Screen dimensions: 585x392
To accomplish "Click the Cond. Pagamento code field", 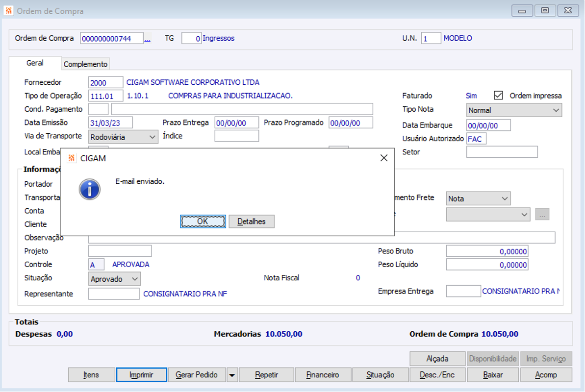I will click(99, 109).
